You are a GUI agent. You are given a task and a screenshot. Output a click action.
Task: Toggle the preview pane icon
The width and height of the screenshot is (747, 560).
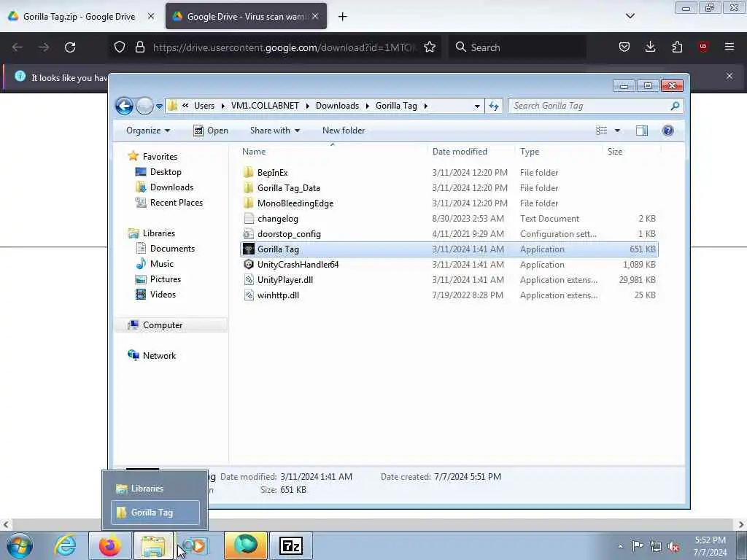coord(642,131)
